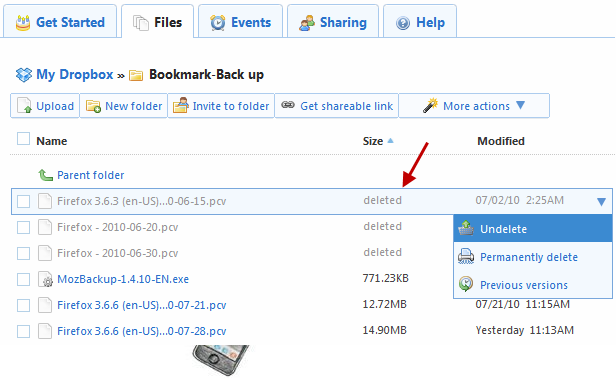Click file icon of Firefox 3.6.6 0-07-21.pcv

(x=45, y=305)
